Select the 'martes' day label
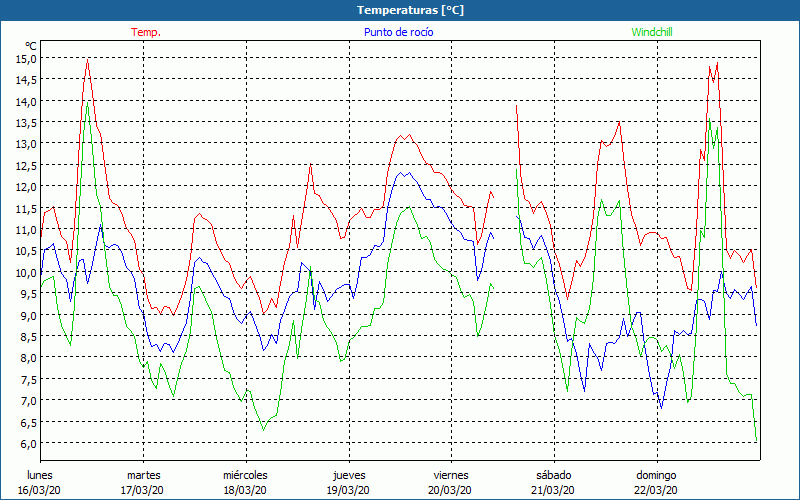Screen dimensions: 800x500 point(143,475)
